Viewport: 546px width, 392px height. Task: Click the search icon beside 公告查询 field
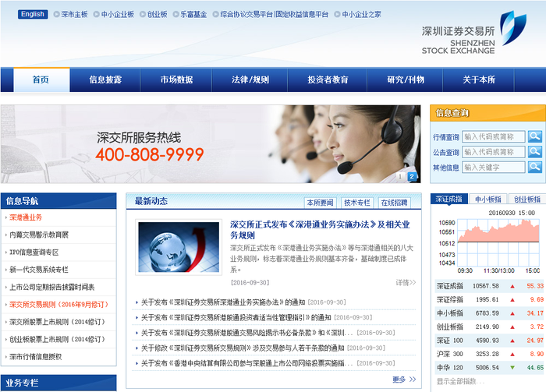click(x=534, y=152)
